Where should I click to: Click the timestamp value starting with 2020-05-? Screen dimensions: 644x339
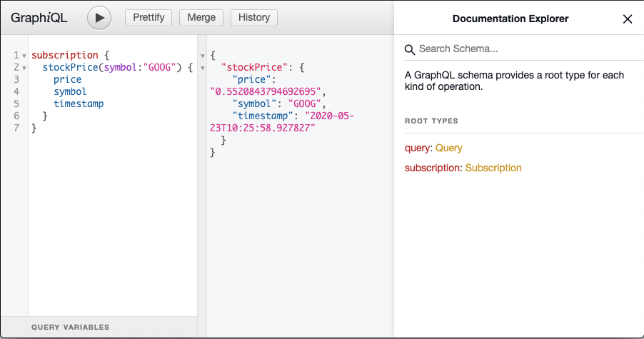[x=282, y=122]
